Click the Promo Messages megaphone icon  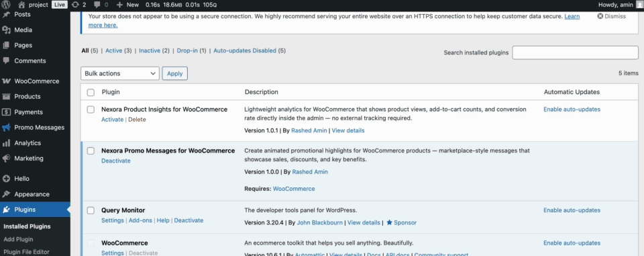(x=6, y=128)
